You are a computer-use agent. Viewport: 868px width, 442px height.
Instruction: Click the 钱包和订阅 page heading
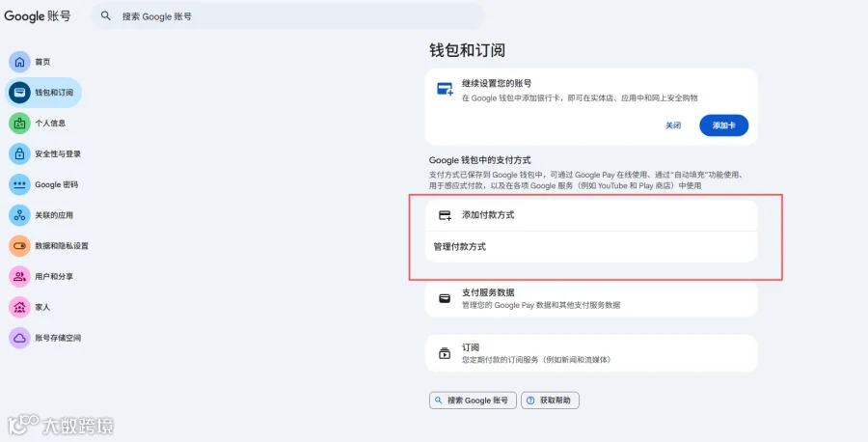tap(467, 50)
